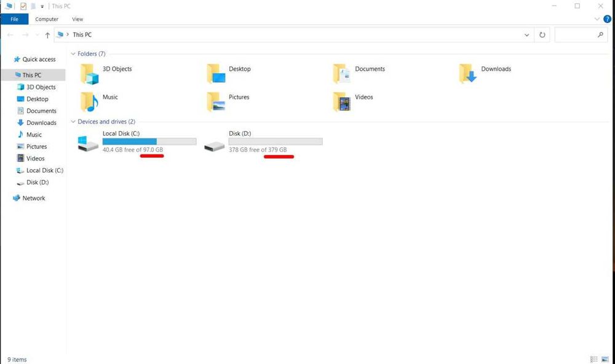Click the New folder quick access icon
Viewport: 615px width, 364px height.
[x=33, y=6]
